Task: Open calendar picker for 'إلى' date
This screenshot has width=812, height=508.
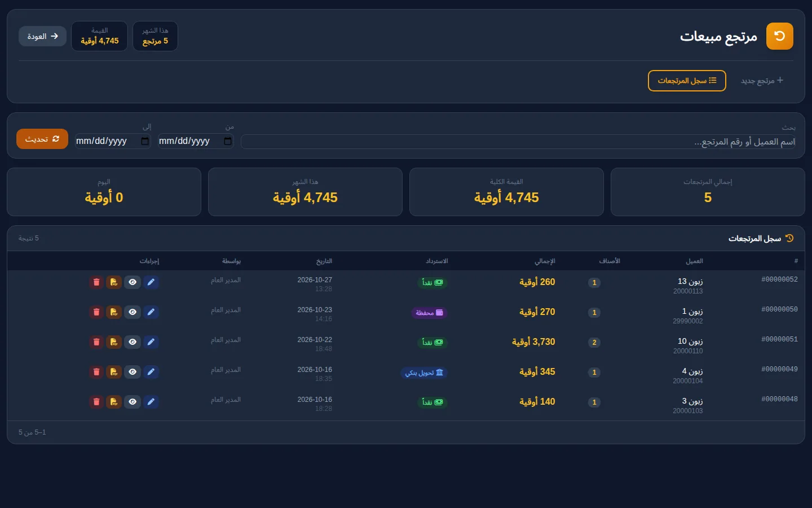Action: tap(145, 141)
